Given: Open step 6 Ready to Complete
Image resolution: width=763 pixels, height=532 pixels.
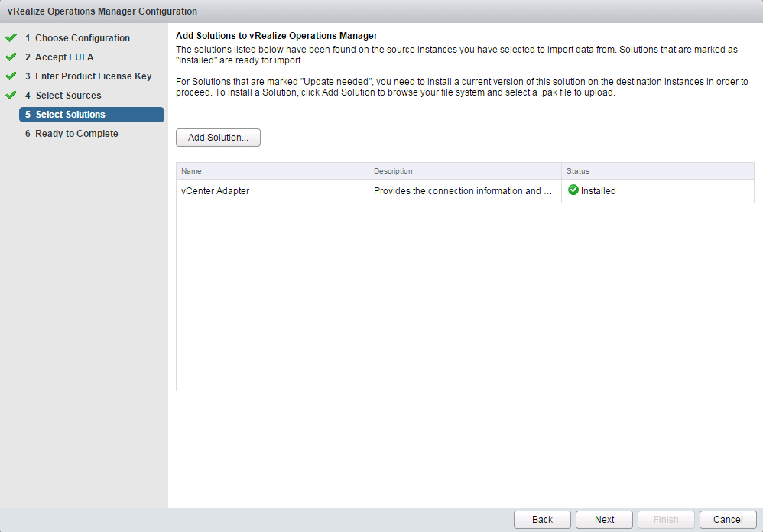Looking at the screenshot, I should (x=72, y=133).
